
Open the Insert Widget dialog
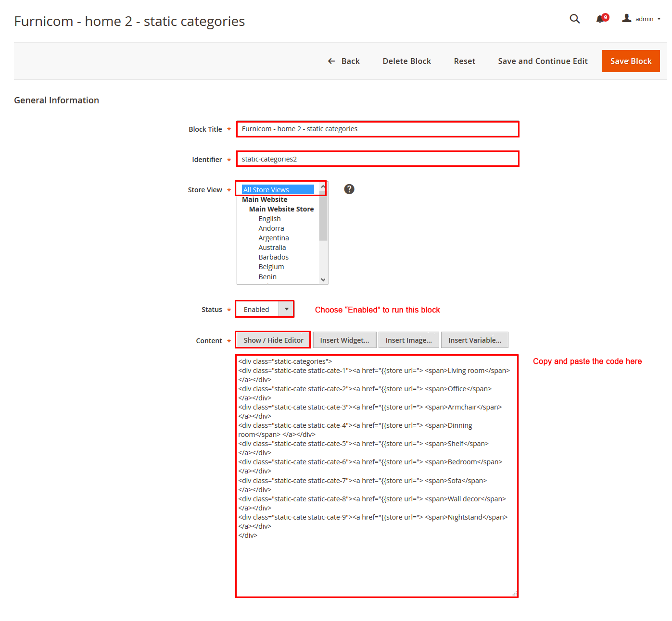click(x=344, y=340)
